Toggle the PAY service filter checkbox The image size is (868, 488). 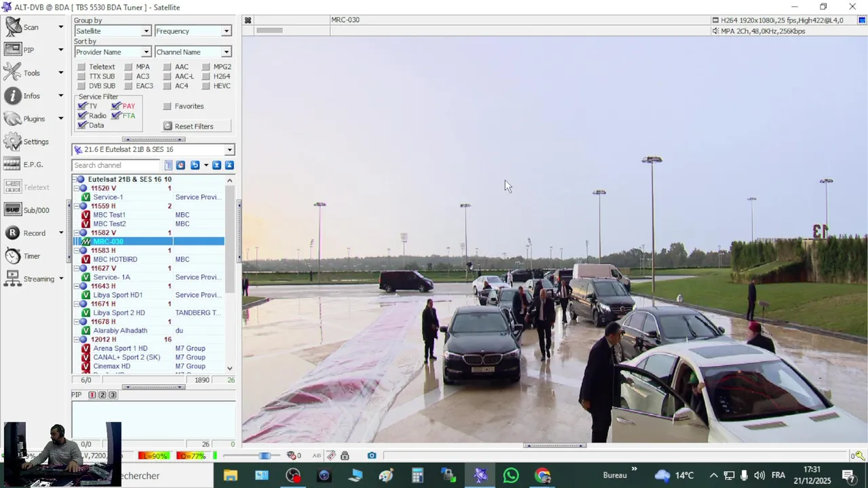tap(116, 106)
